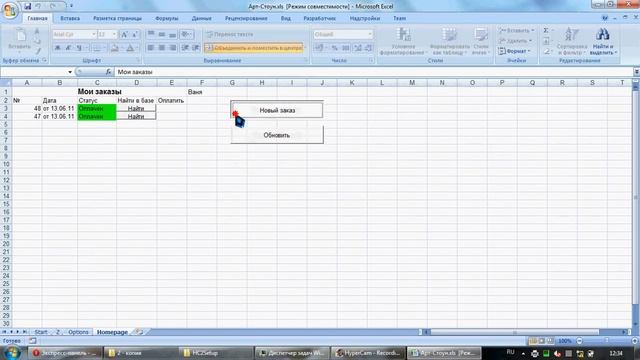Decrease the cell indent
640x360 pixels.
coord(185,48)
